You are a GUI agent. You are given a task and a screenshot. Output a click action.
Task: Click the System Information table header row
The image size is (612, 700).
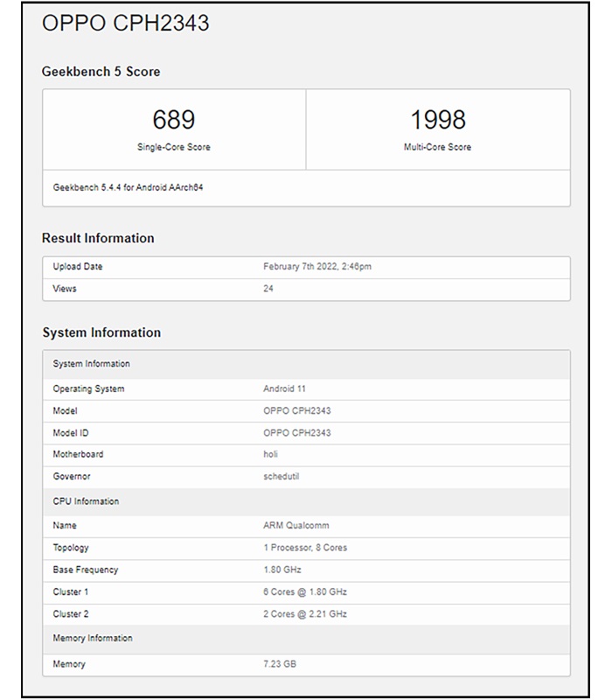coord(307,364)
